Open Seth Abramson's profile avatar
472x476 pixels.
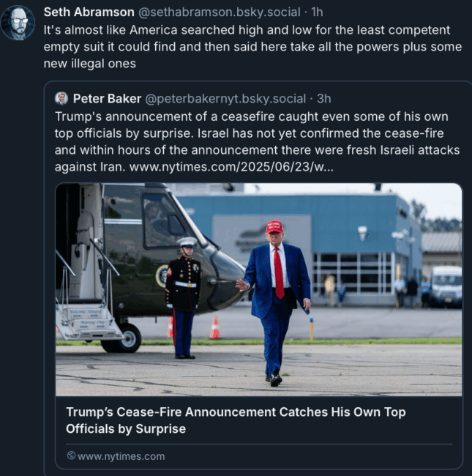point(18,23)
